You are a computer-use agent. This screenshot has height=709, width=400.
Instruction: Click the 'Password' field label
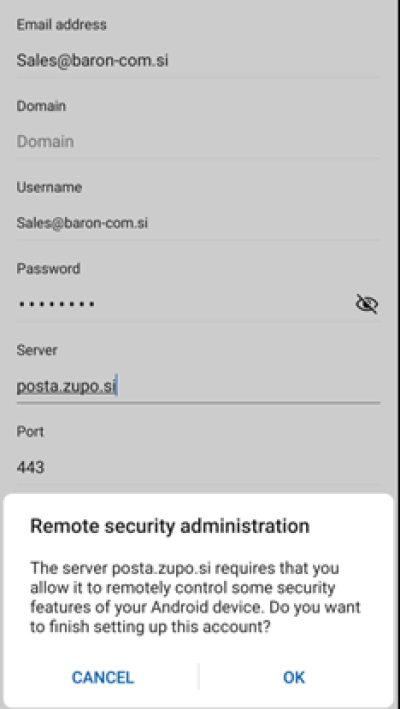(48, 269)
